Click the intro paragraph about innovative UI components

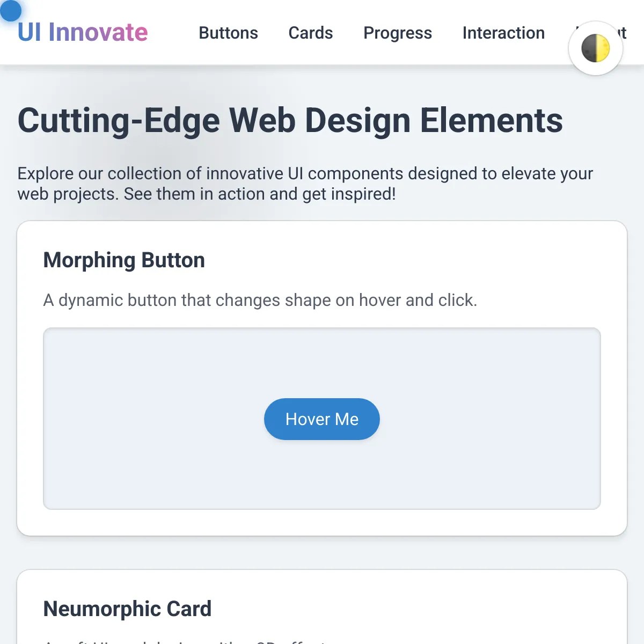click(x=305, y=183)
